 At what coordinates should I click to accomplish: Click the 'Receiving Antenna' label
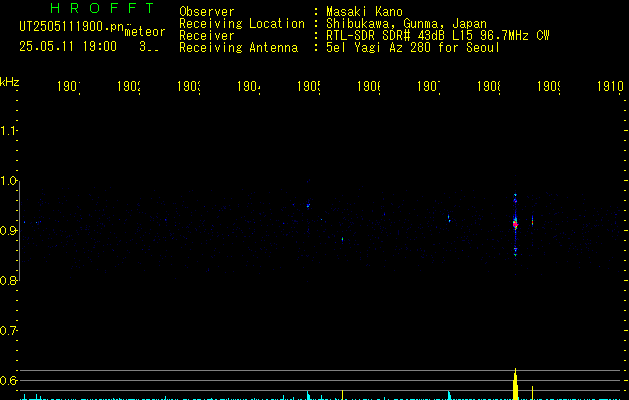click(238, 47)
